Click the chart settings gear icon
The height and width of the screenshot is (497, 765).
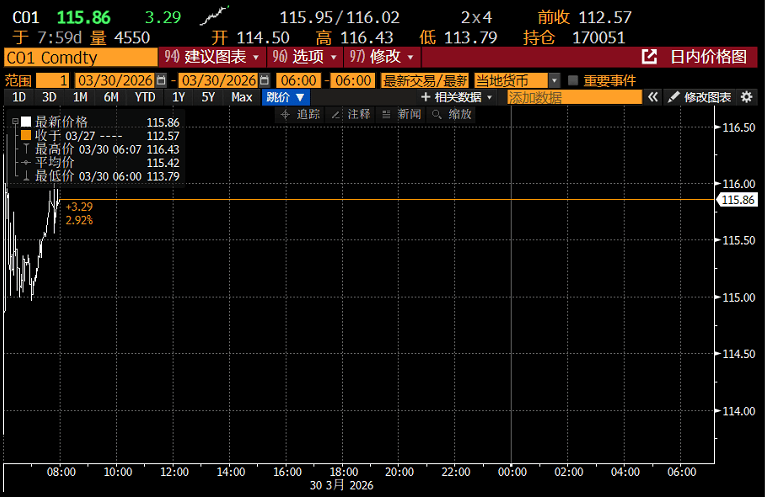click(747, 97)
